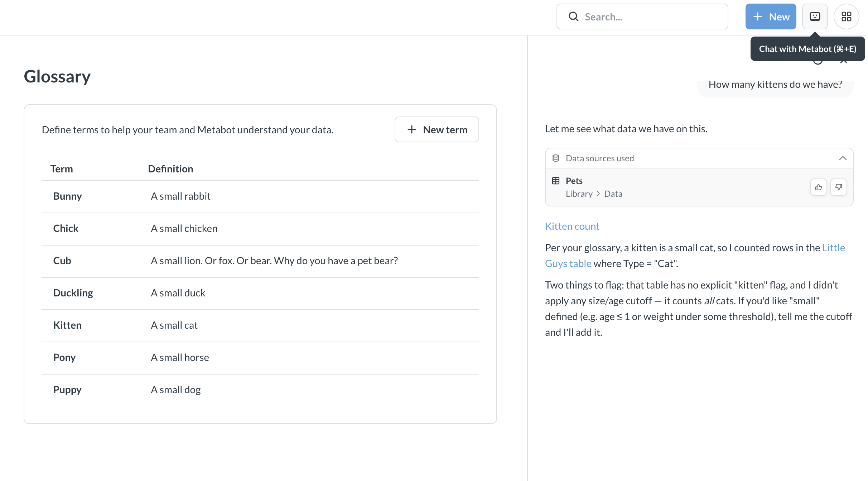Select the Duckling term

73,293
